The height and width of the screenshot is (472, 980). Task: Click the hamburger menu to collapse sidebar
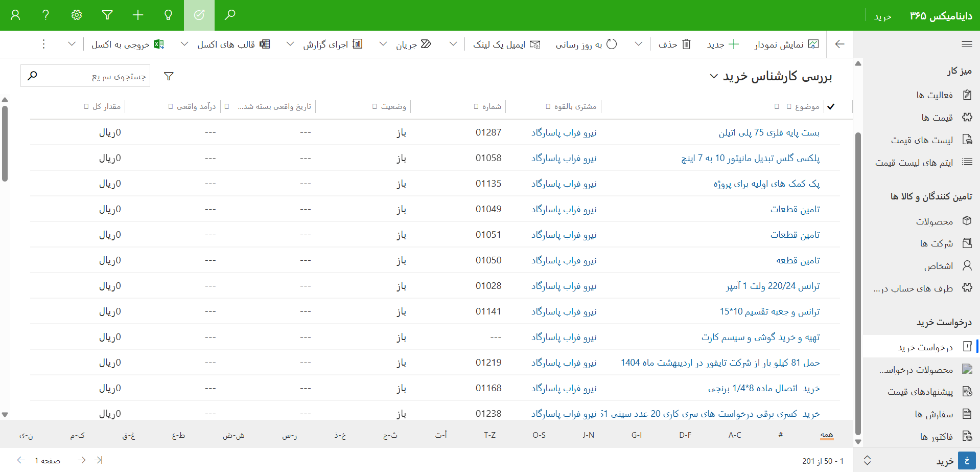[x=967, y=44]
